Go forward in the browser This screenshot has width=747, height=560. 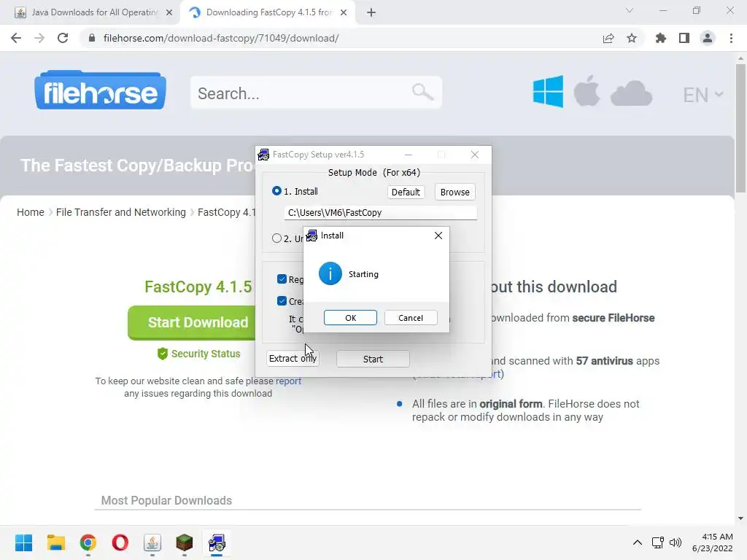39,38
